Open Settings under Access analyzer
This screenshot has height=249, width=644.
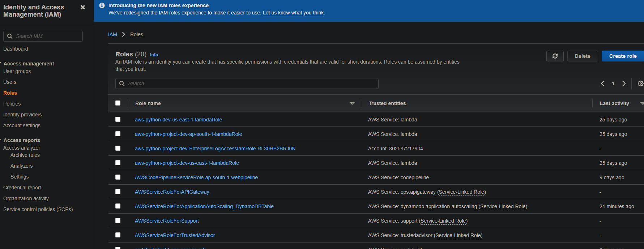coord(20,177)
